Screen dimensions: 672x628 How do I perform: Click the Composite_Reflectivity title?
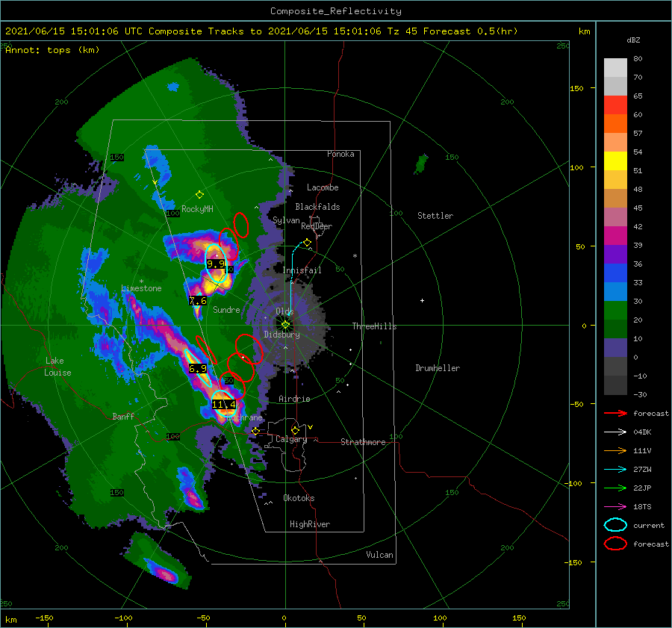pos(335,11)
